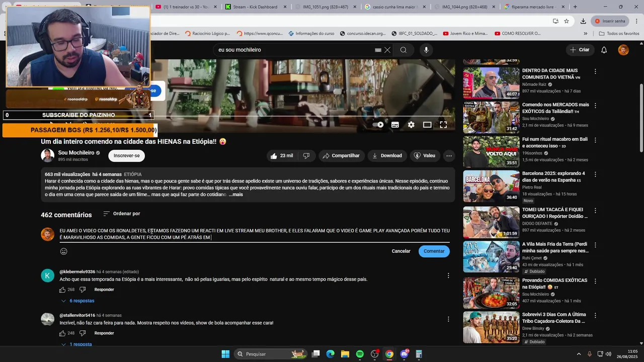Image resolution: width=644 pixels, height=362 pixels.
Task: Expand the 1 resposta replies
Action: (76, 344)
